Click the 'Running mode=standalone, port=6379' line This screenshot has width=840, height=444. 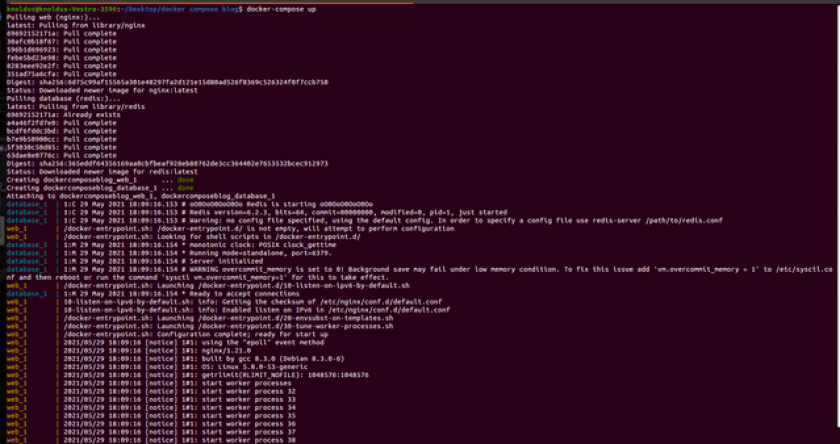click(169, 253)
